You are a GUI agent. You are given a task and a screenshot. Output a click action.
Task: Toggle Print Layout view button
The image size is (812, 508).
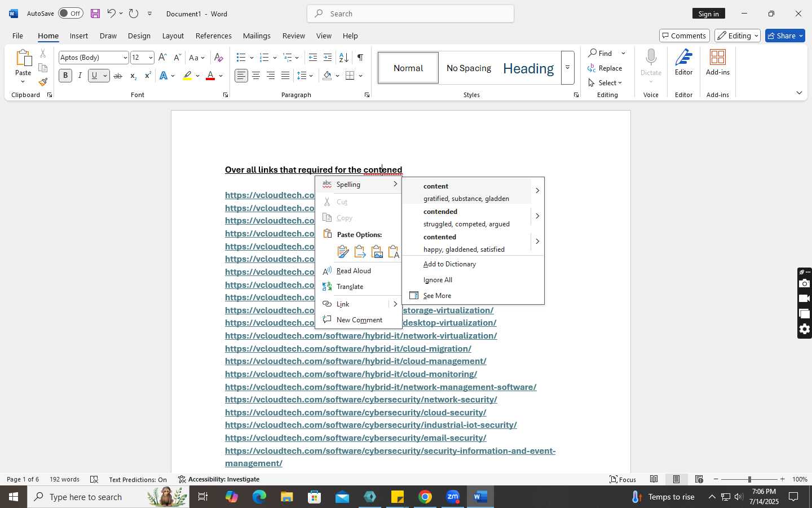[x=677, y=479]
